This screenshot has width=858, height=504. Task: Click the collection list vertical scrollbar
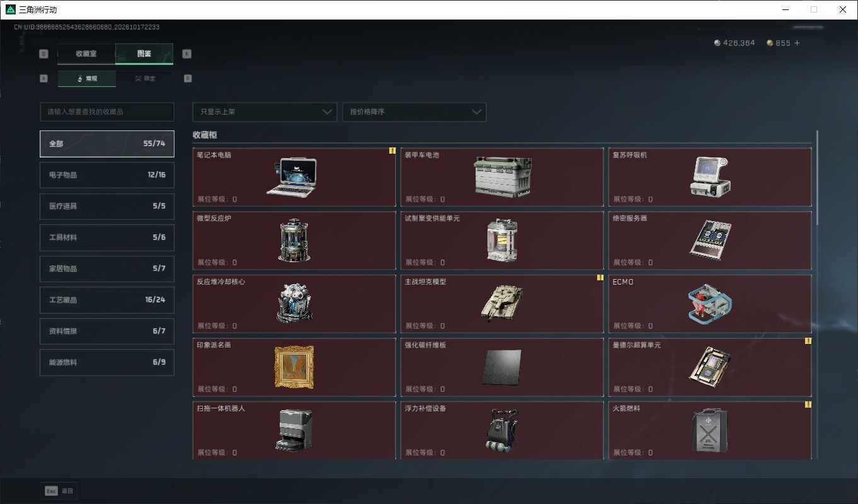[x=817, y=178]
